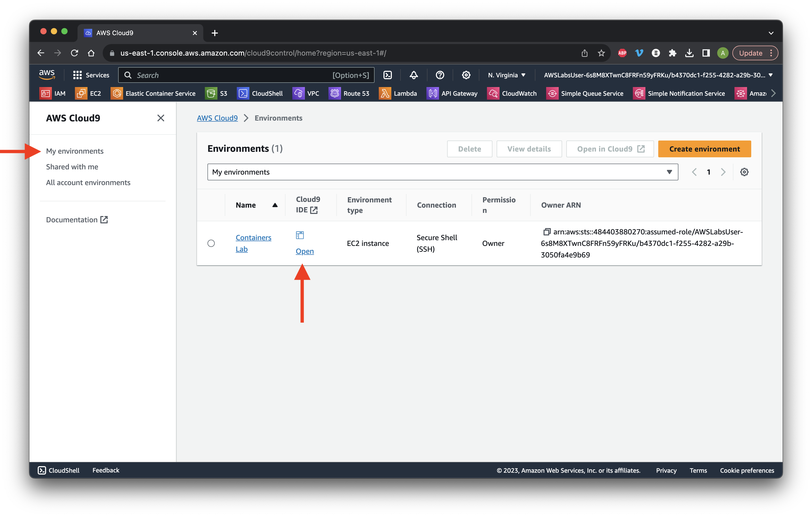The height and width of the screenshot is (517, 812).
Task: Select Shared with me in sidebar
Action: pos(72,167)
